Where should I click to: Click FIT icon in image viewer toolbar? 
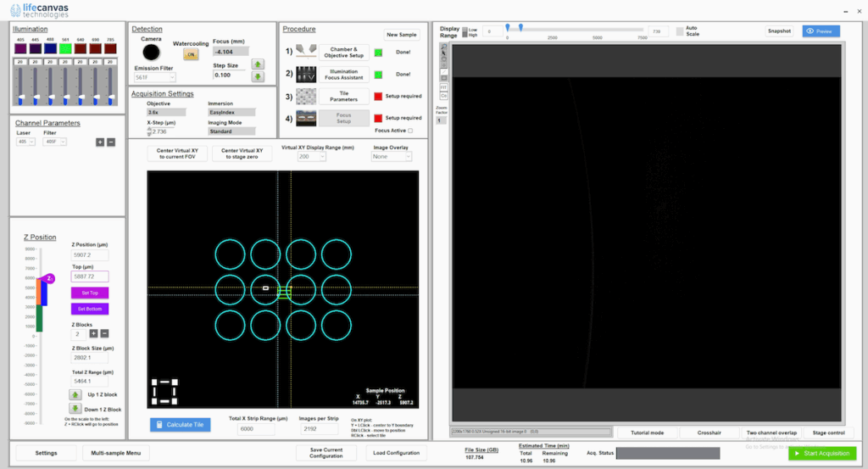pos(442,87)
